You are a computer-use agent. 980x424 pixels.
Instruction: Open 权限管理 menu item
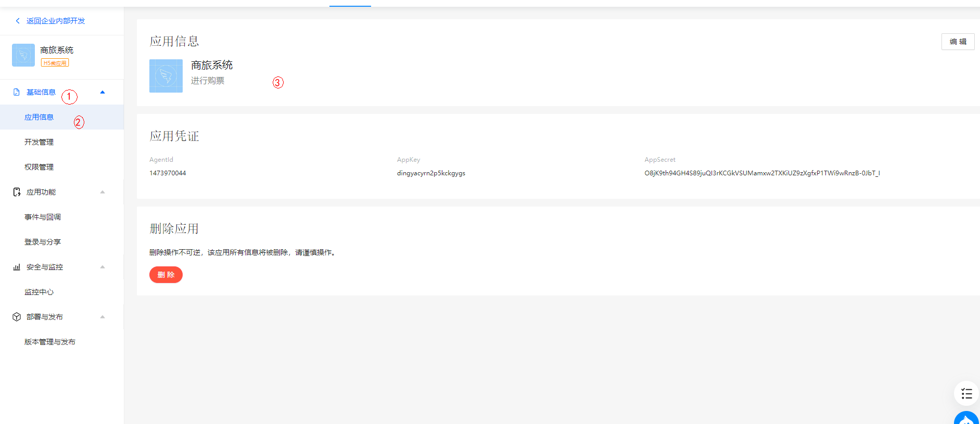click(x=39, y=167)
